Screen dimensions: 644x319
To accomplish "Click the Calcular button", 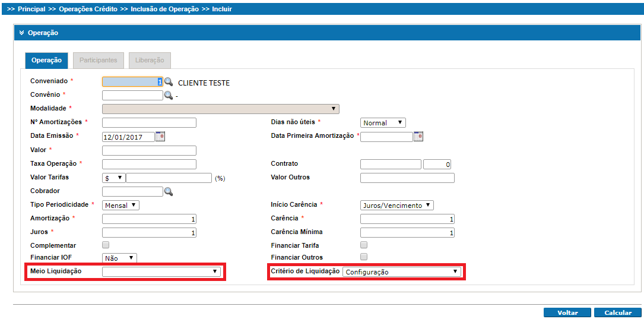I will 618,312.
